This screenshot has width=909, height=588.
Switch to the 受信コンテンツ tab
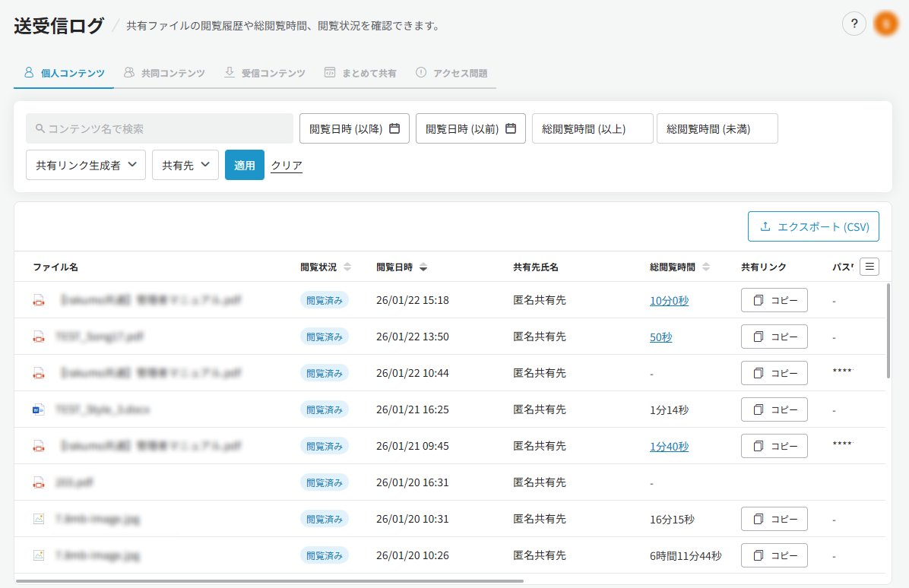point(264,73)
